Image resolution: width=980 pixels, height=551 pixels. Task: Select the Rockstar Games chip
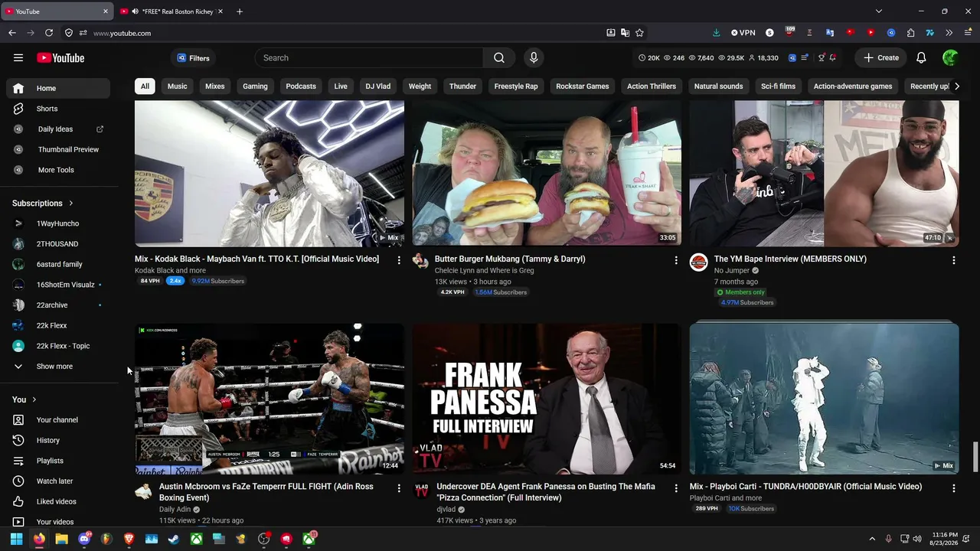[583, 86]
